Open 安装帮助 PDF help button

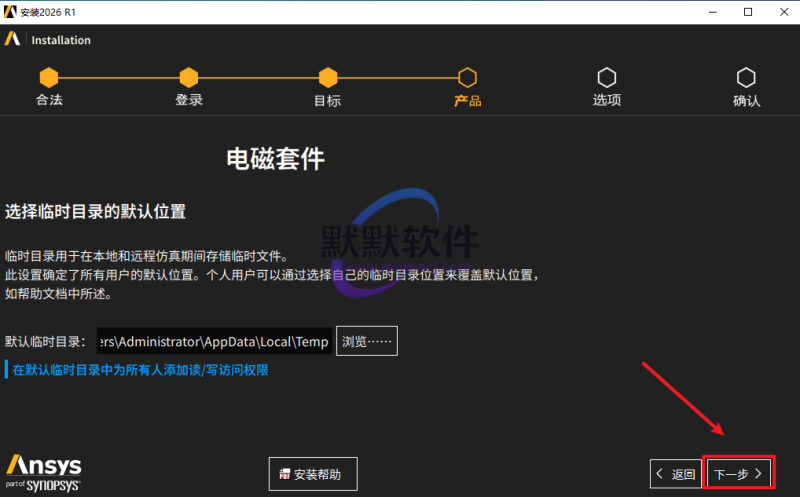pos(312,474)
